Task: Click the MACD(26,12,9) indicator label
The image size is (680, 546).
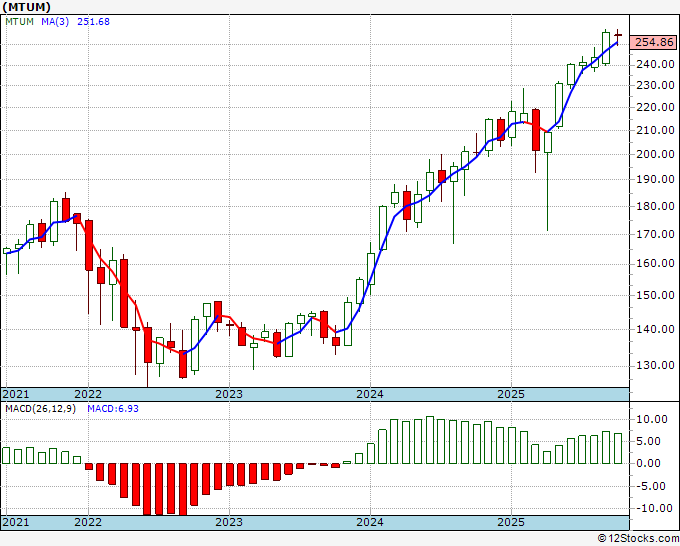Action: click(40, 409)
